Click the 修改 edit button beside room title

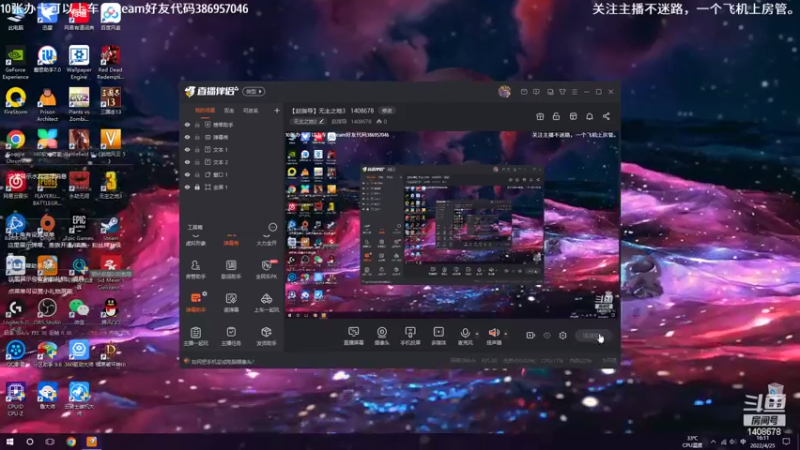(x=387, y=111)
